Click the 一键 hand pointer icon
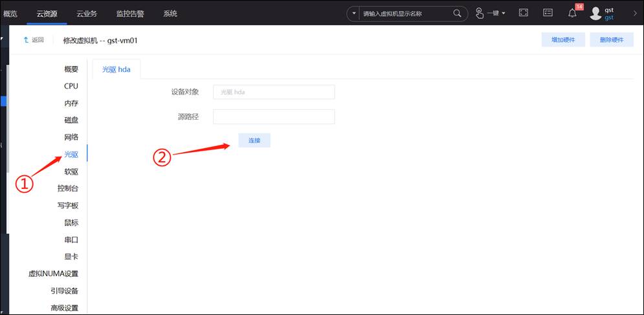The width and height of the screenshot is (644, 315). 480,14
